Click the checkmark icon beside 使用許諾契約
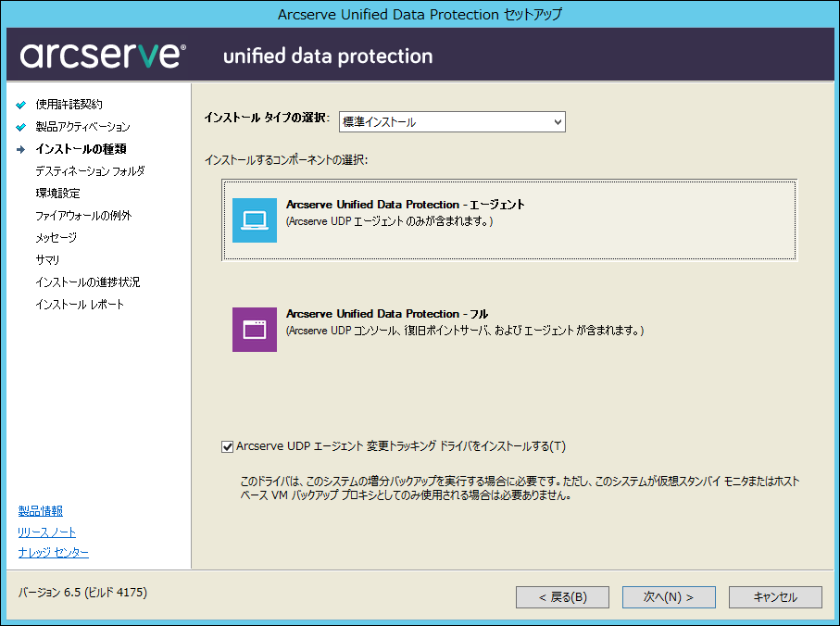The image size is (840, 626). point(21,105)
